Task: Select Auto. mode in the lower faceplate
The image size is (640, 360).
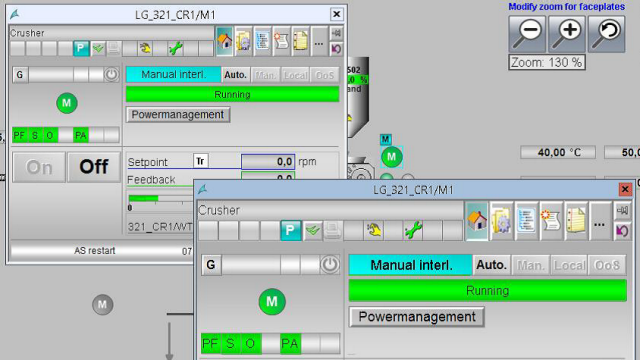Action: tap(491, 265)
